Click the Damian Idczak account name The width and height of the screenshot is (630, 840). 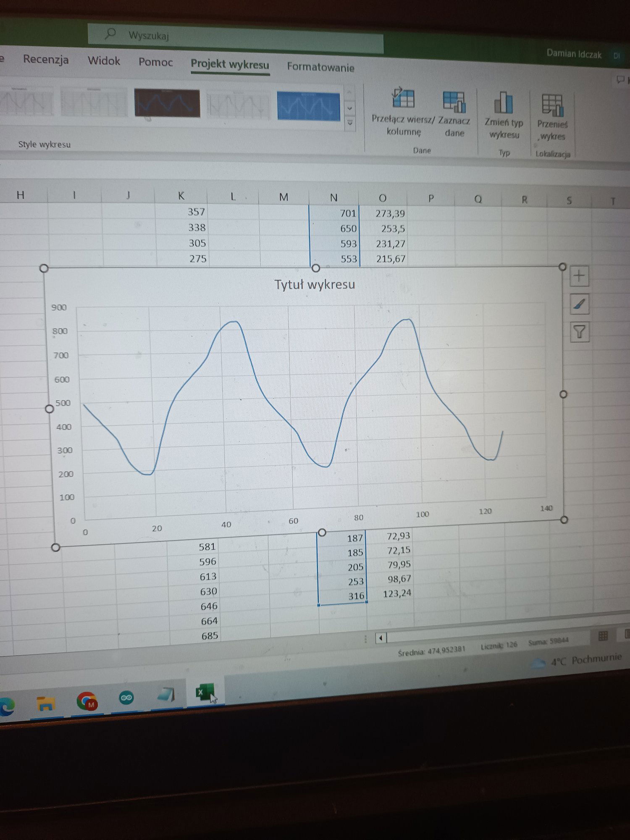(574, 54)
